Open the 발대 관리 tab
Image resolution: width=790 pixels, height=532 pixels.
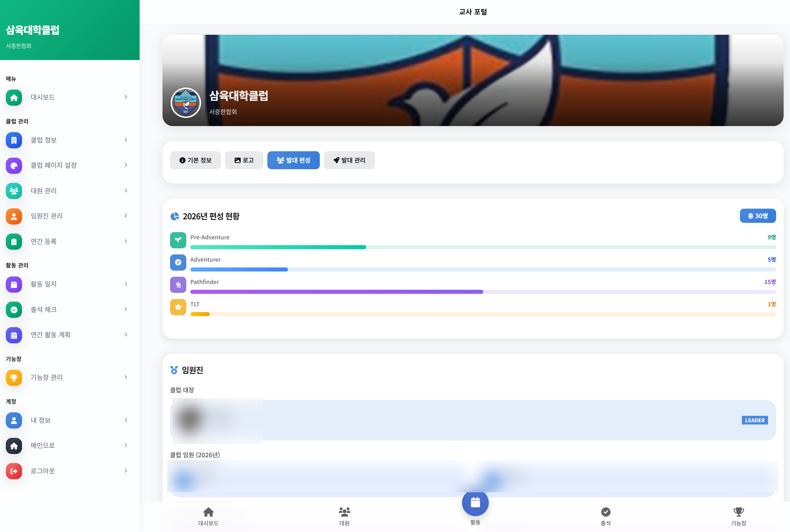349,160
